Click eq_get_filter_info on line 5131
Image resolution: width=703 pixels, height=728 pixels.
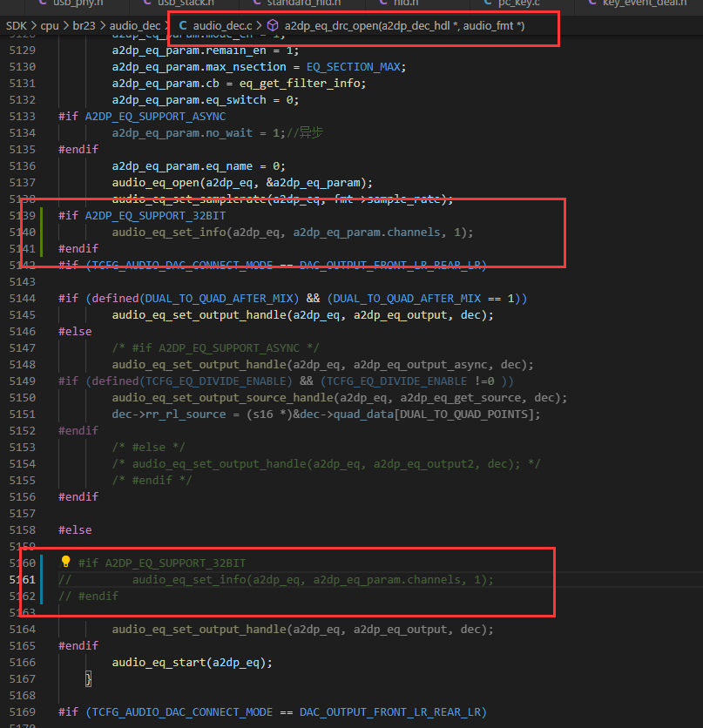[300, 83]
